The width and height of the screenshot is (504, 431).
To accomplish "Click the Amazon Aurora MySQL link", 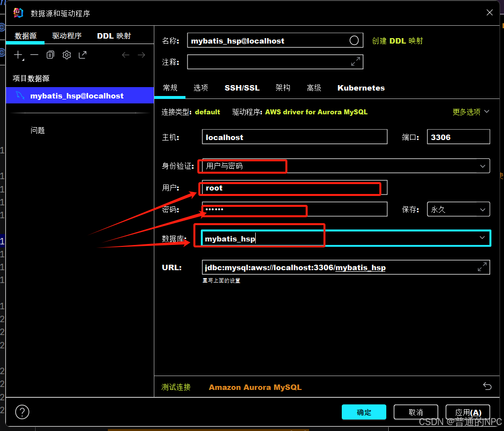I will coord(255,387).
